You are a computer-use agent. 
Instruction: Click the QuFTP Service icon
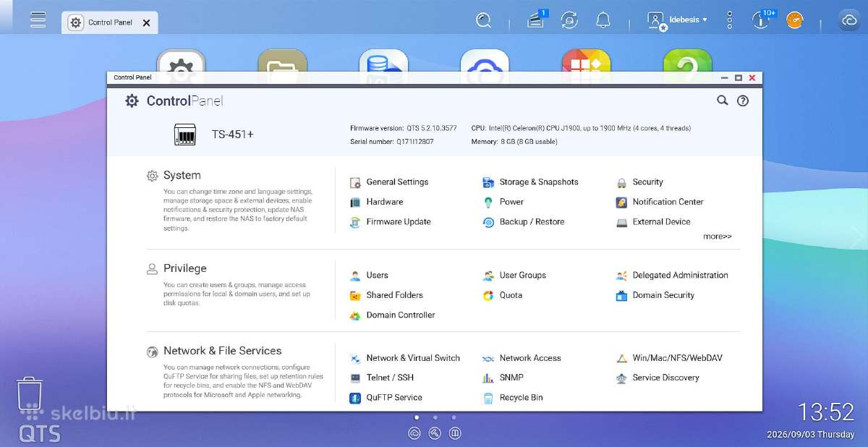(x=355, y=398)
